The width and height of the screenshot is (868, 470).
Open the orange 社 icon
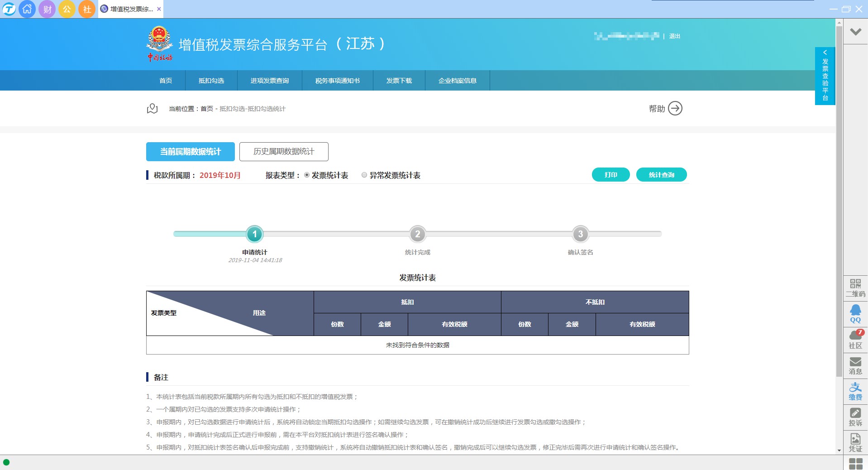[x=87, y=9]
